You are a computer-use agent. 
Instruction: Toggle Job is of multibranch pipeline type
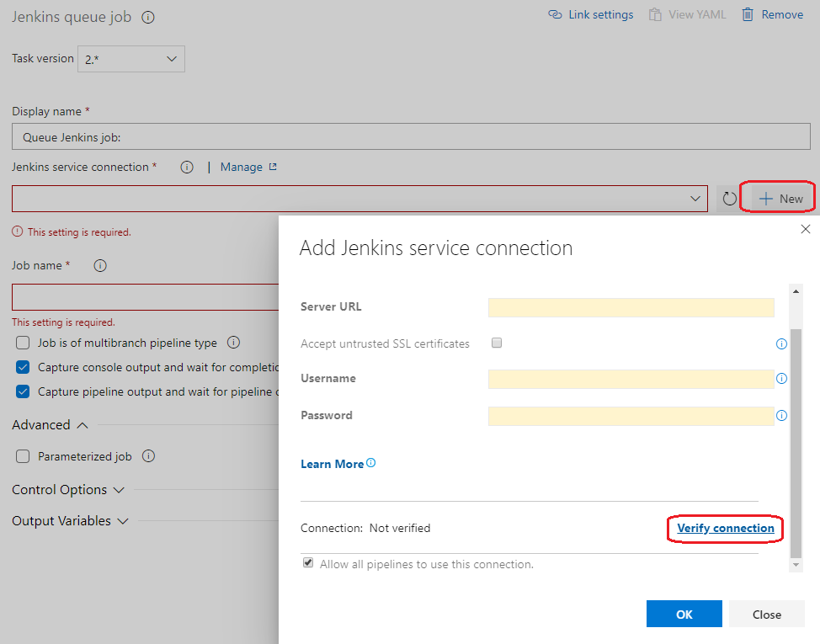pyautogui.click(x=24, y=343)
